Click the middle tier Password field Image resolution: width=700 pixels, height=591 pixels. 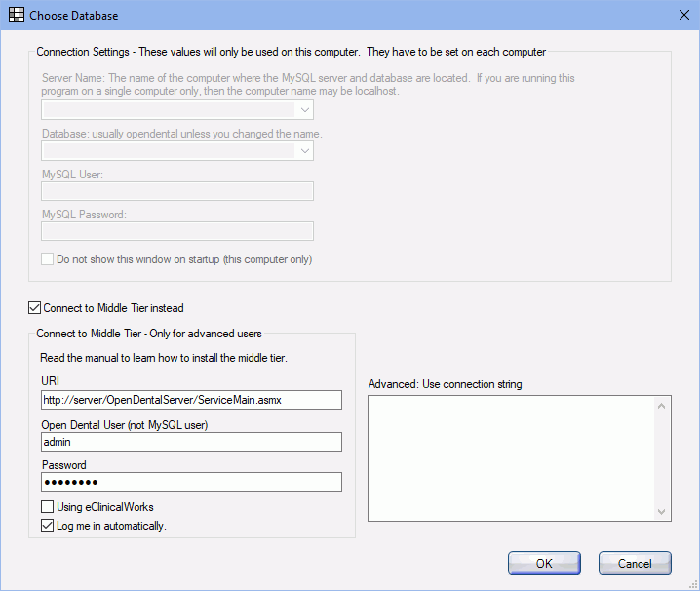coord(191,482)
